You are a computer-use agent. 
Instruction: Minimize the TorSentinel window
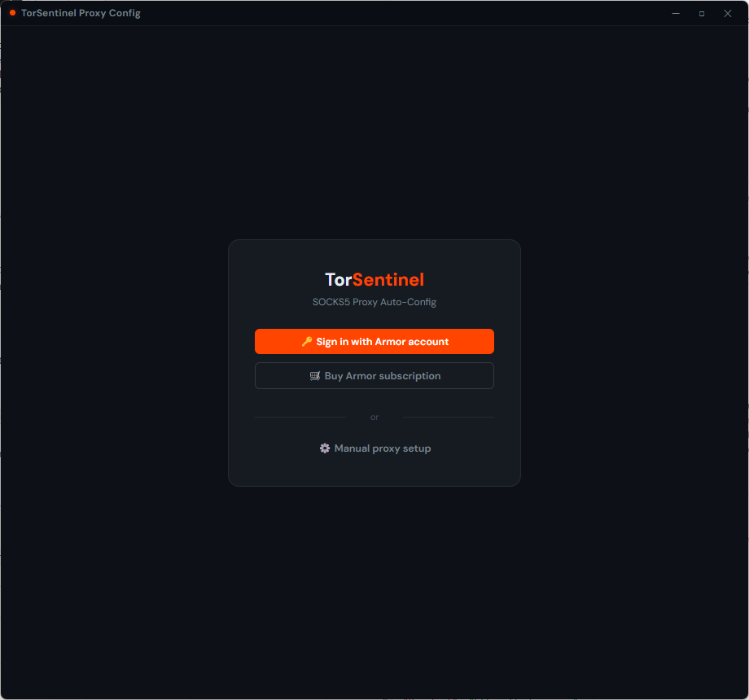pos(676,13)
